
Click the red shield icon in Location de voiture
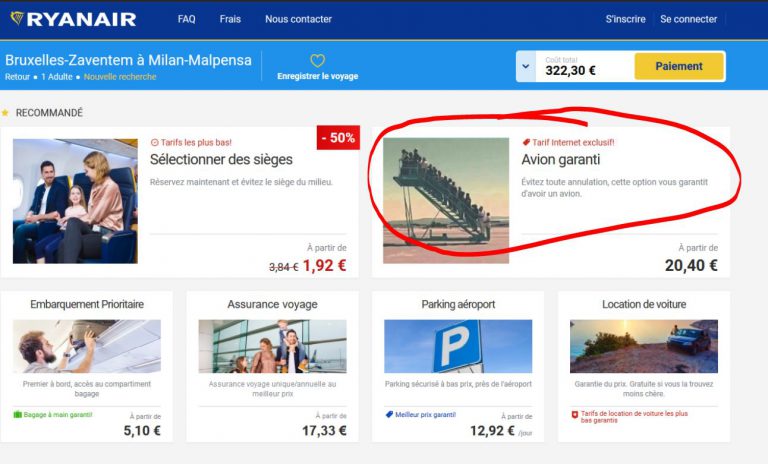coord(575,415)
